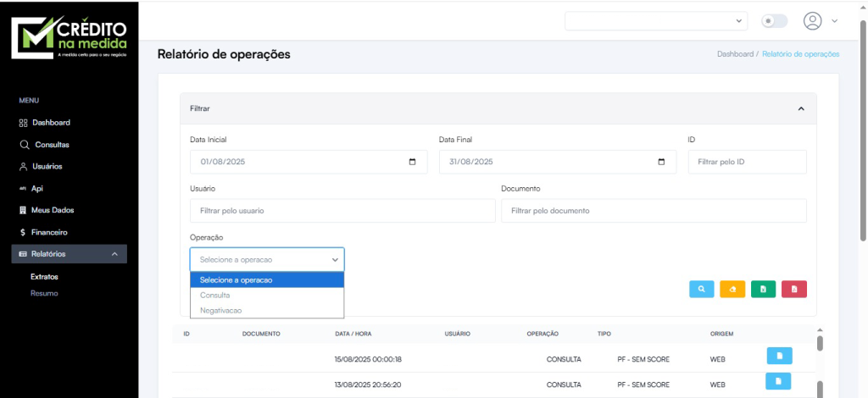Open details icon for 13/08/2025 row
The image size is (868, 398).
pos(779,381)
